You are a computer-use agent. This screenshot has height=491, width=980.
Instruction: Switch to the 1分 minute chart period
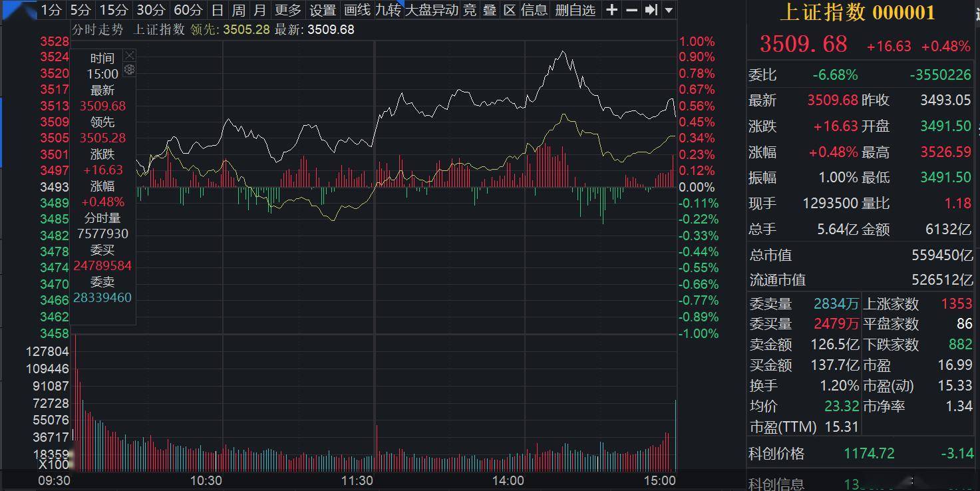coord(51,10)
